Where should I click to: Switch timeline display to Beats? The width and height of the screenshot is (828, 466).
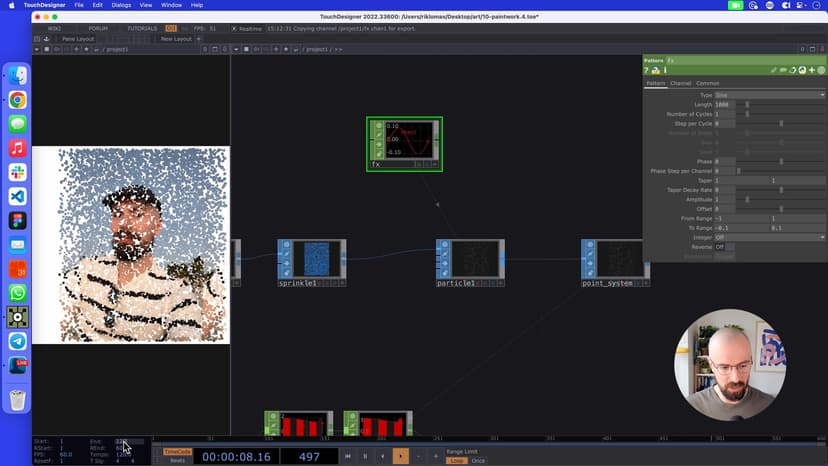pos(177,460)
